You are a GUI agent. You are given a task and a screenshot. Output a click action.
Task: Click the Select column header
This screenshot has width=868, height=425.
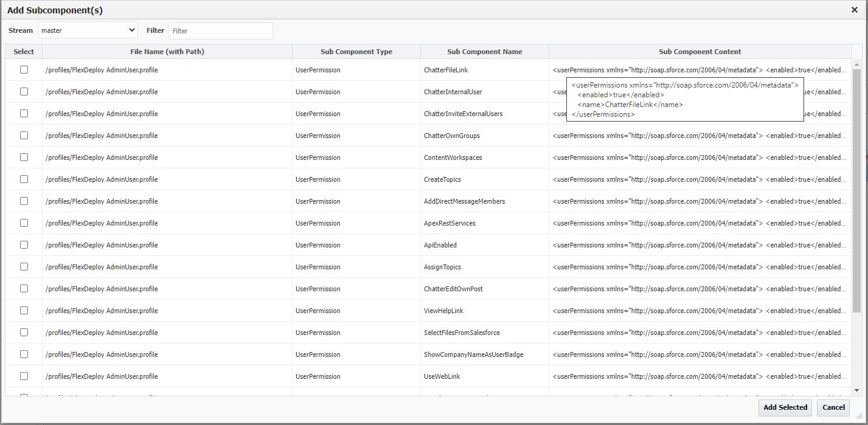24,52
